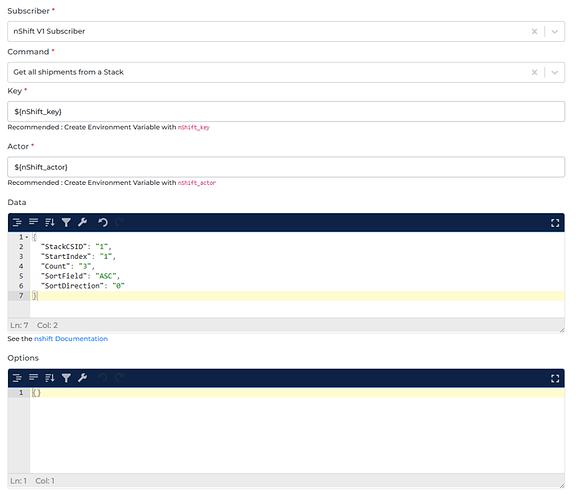The image size is (579, 500).
Task: Click the nShift_actor variable hint text
Action: click(196, 183)
